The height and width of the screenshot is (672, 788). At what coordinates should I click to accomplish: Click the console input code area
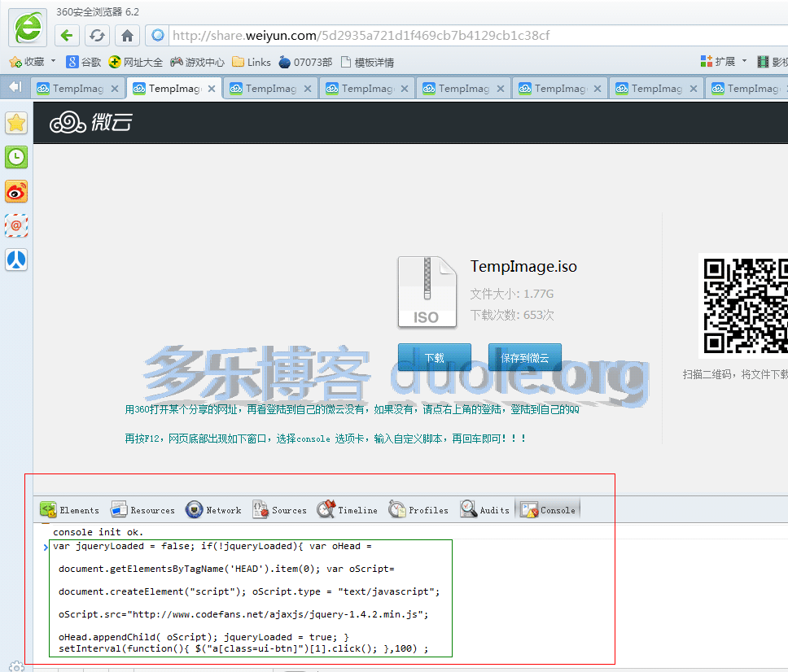pyautogui.click(x=250, y=598)
